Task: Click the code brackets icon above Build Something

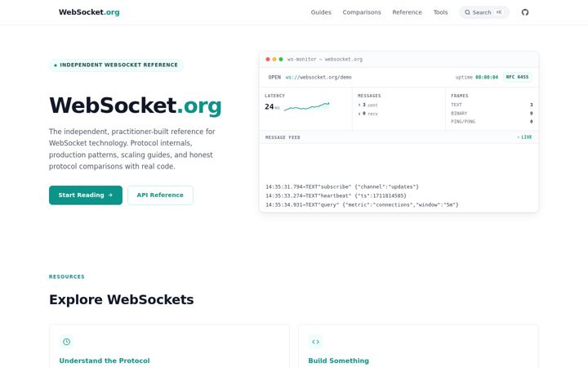Action: (x=315, y=342)
